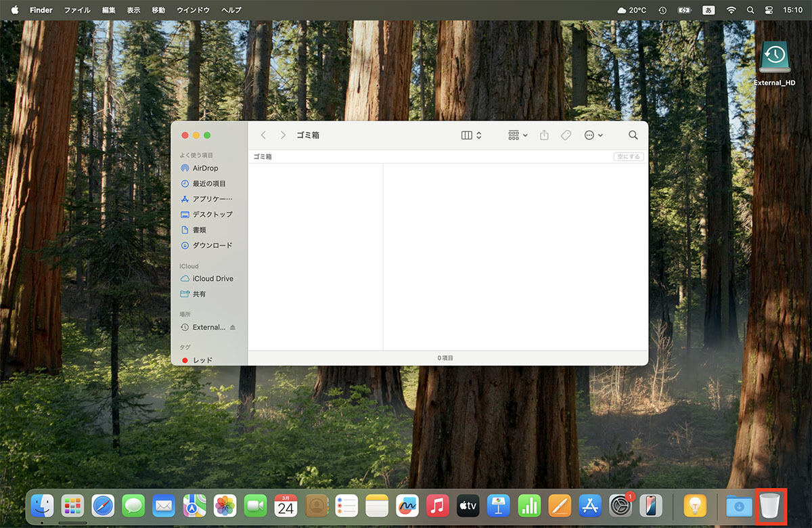
Task: Click the battery status icon
Action: coord(685,10)
